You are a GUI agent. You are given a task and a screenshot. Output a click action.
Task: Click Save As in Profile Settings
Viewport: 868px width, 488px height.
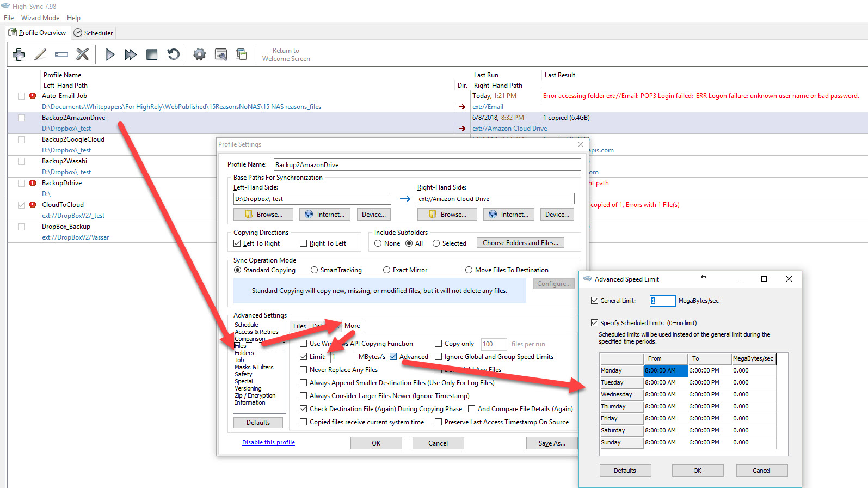(552, 443)
